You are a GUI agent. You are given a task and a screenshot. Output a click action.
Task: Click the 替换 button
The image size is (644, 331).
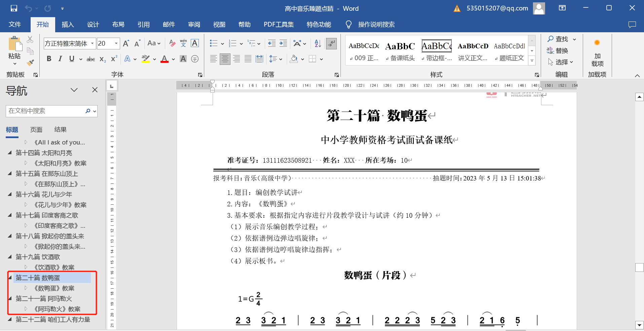point(558,51)
